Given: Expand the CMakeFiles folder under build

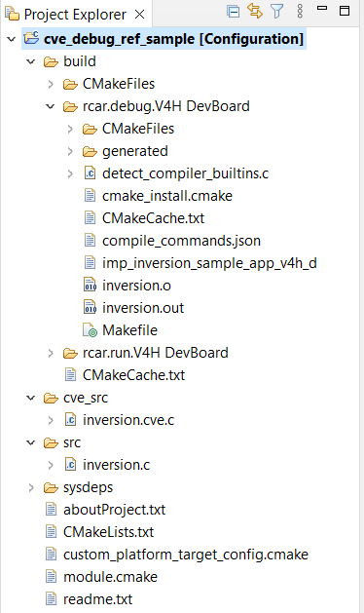Looking at the screenshot, I should [x=51, y=84].
